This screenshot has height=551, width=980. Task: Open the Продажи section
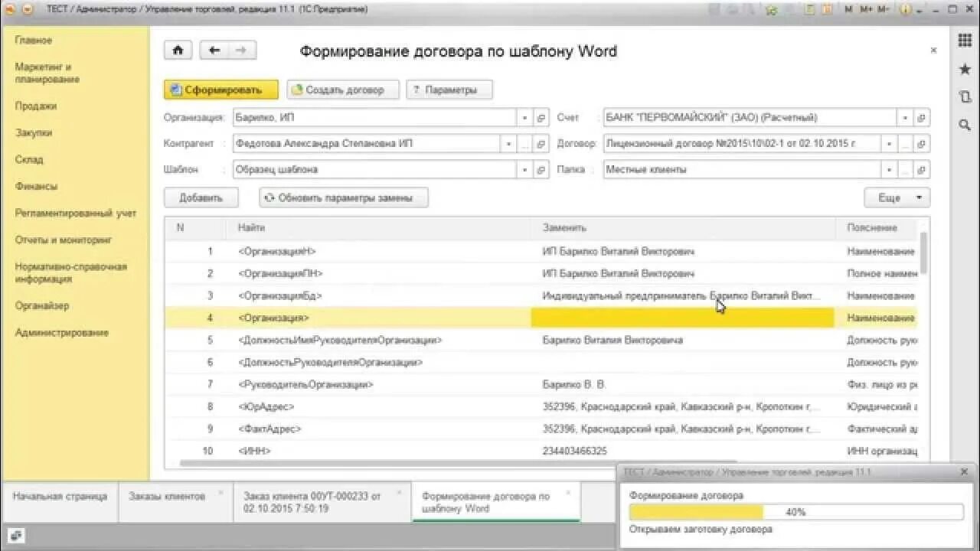click(x=36, y=106)
